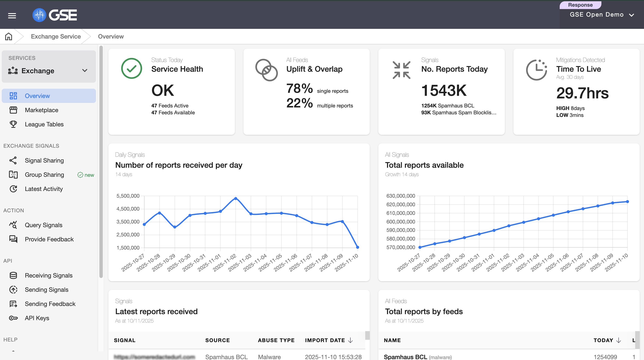The width and height of the screenshot is (644, 360).
Task: Click Exchange Service breadcrumb link
Action: click(x=56, y=37)
